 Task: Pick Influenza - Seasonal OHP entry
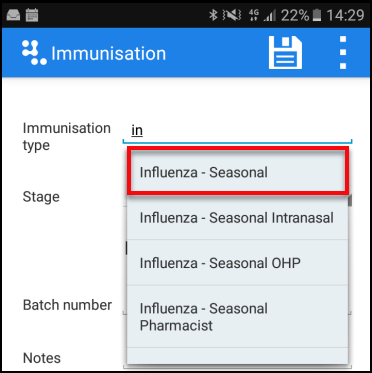(x=238, y=263)
